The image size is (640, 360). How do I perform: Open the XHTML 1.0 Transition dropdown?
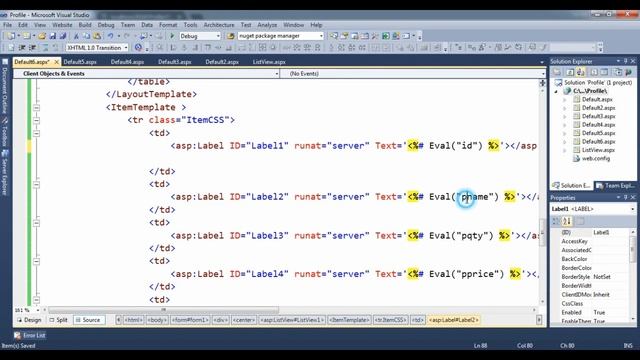[126, 48]
